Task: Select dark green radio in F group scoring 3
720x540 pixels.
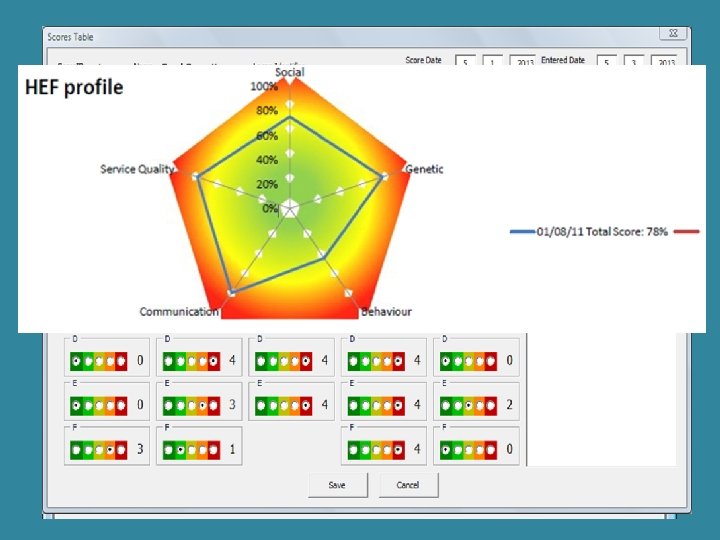Action: tap(77, 450)
